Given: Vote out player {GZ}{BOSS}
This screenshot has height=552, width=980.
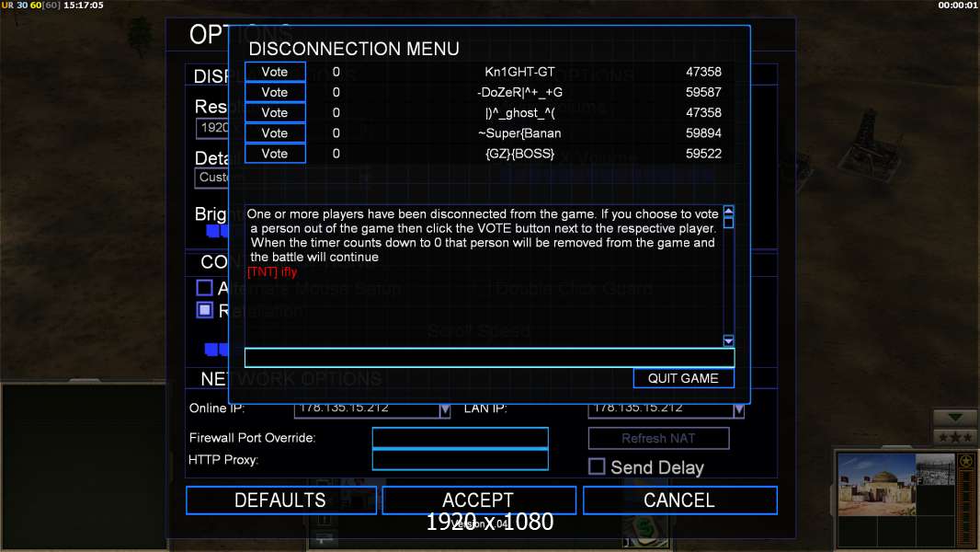Looking at the screenshot, I should [x=275, y=154].
